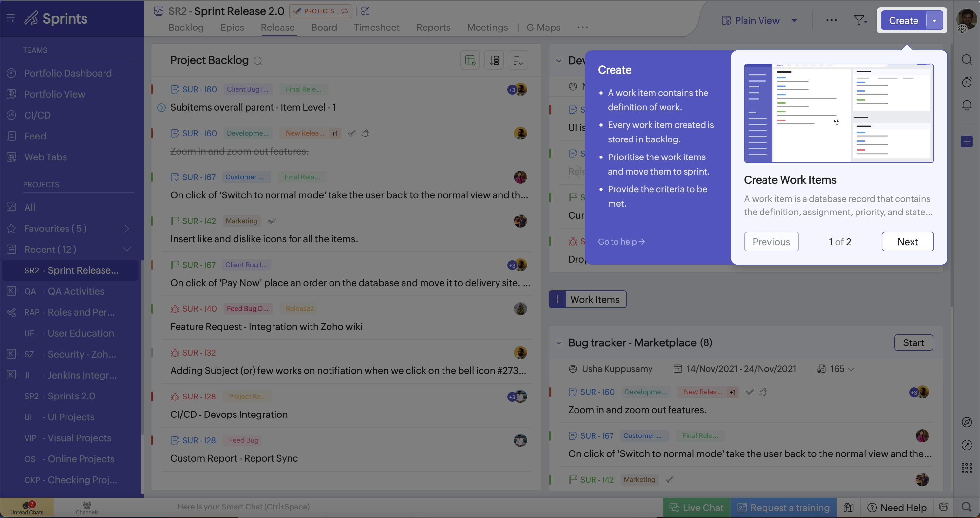Screen dimensions: 980x518
Task: Click the filter funnel icon
Action: (859, 20)
